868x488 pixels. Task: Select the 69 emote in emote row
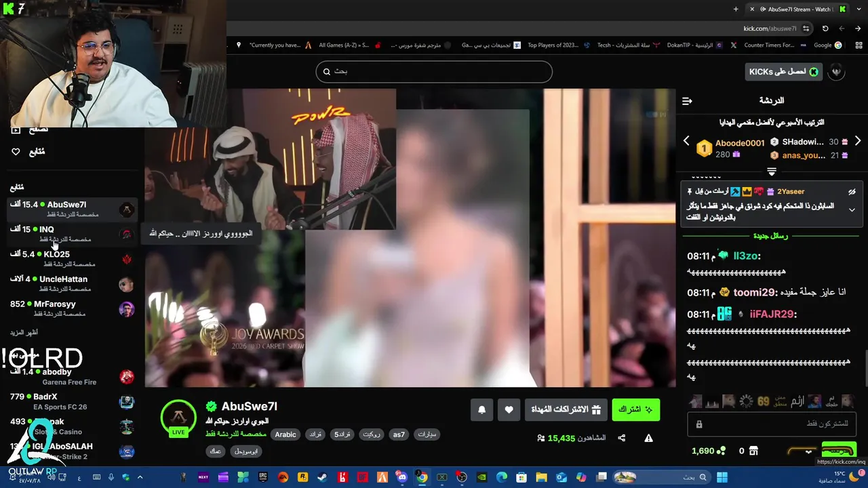pos(764,401)
